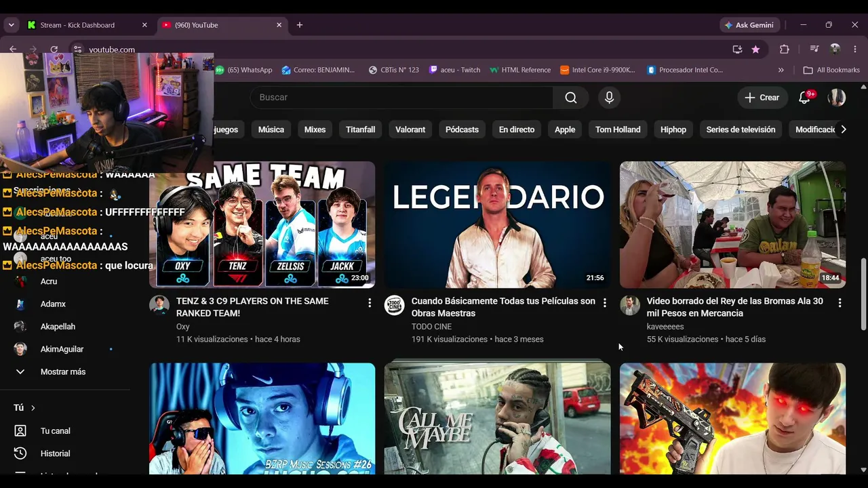Screen dimensions: 868x488
Task: Show more bookmarks with the overflow chevron
Action: (x=781, y=70)
